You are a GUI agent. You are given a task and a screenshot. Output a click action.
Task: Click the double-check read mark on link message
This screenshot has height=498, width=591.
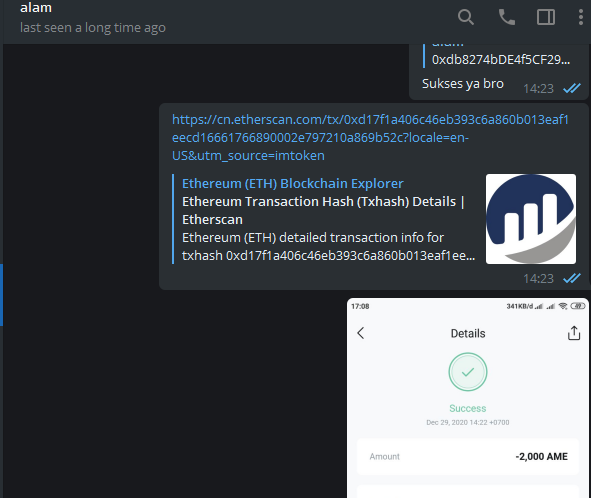pyautogui.click(x=572, y=278)
